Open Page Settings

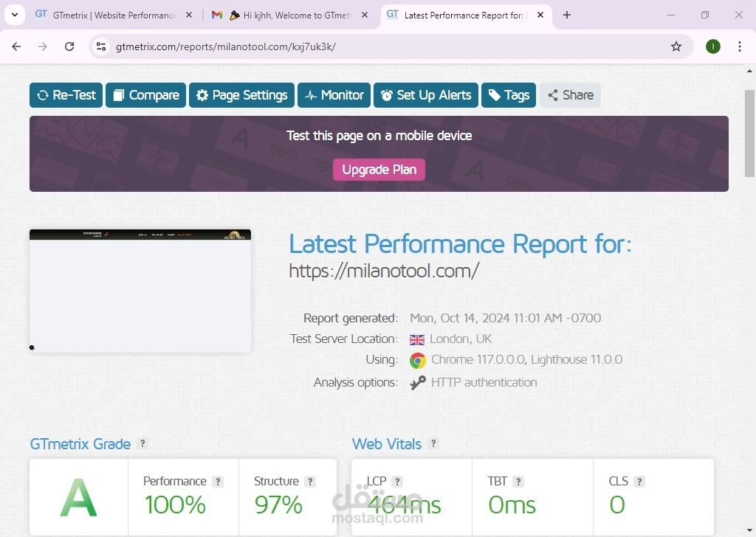point(241,95)
